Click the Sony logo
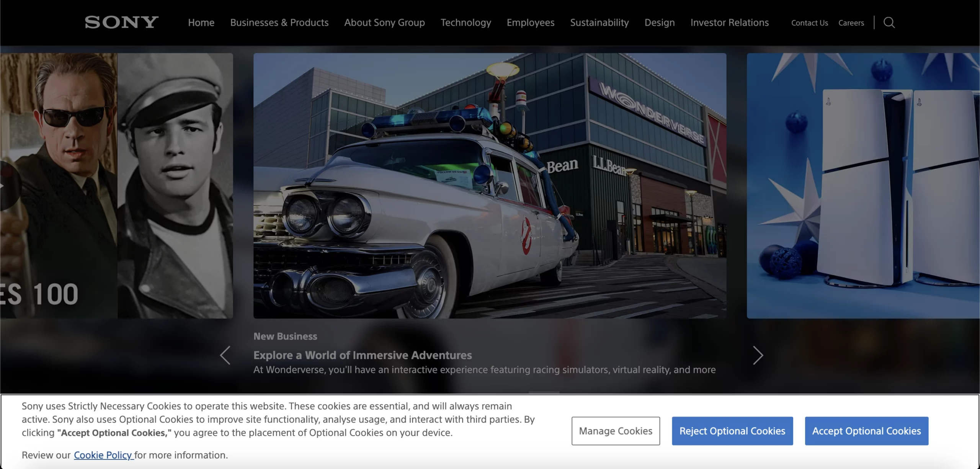This screenshot has height=469, width=980. point(121,23)
